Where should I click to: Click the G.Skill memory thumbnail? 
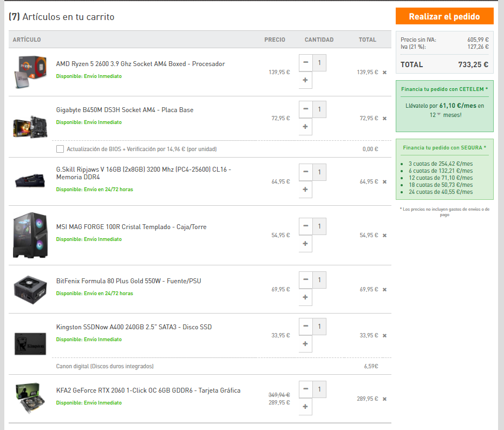pos(30,180)
